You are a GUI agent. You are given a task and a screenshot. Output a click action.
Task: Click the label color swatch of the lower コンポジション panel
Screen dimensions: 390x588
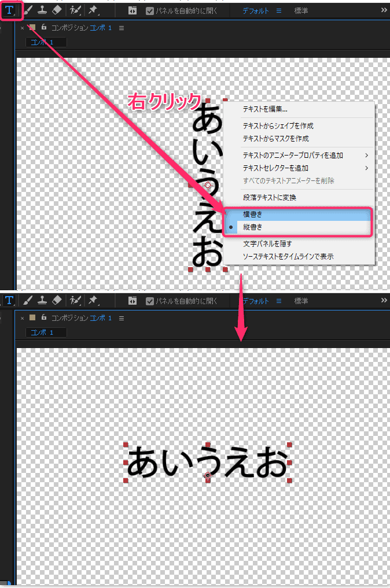coord(33,317)
